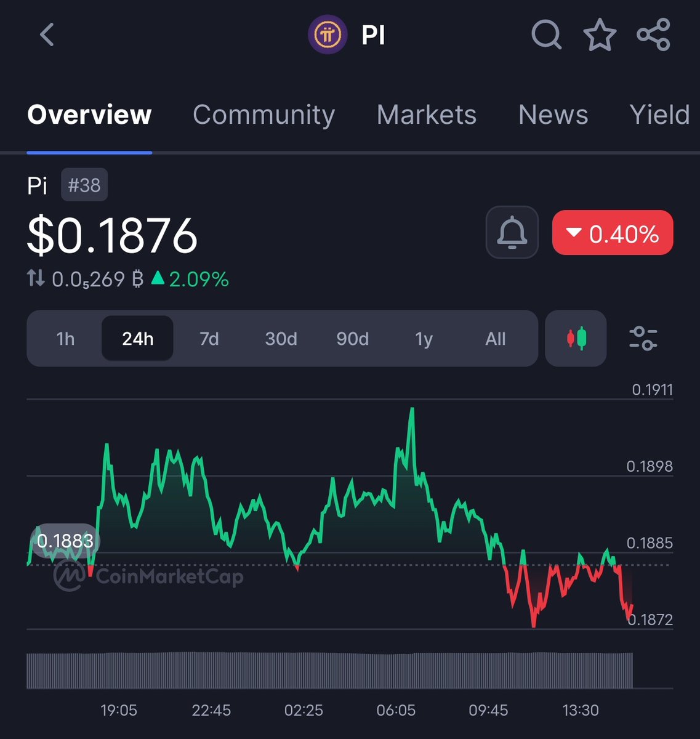Select 7d chart range

point(209,339)
